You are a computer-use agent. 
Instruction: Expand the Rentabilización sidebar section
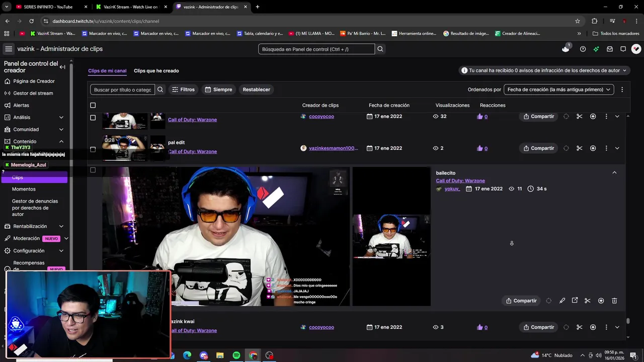coord(61,226)
